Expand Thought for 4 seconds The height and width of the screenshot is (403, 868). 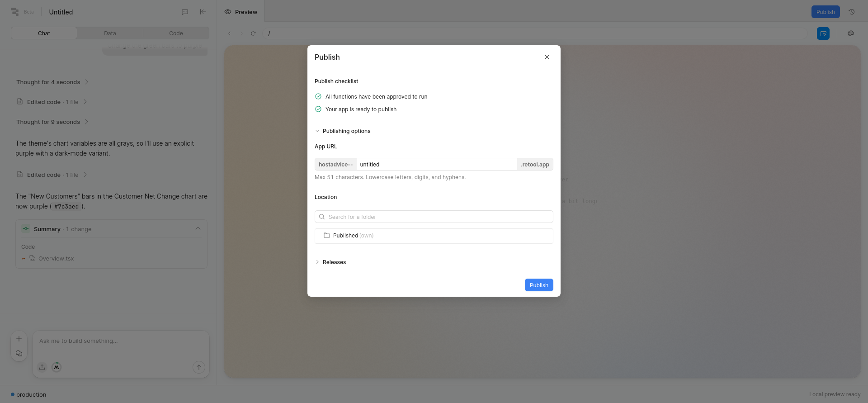pos(52,82)
